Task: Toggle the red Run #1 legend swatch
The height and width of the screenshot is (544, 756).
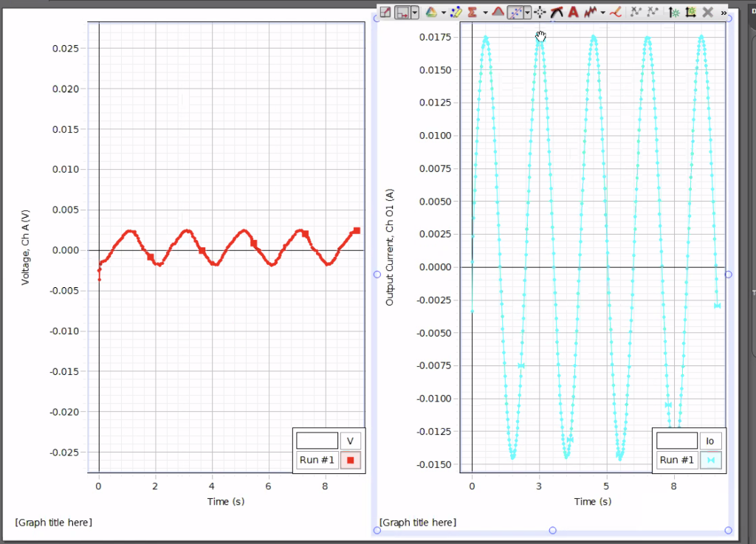Action: [350, 459]
